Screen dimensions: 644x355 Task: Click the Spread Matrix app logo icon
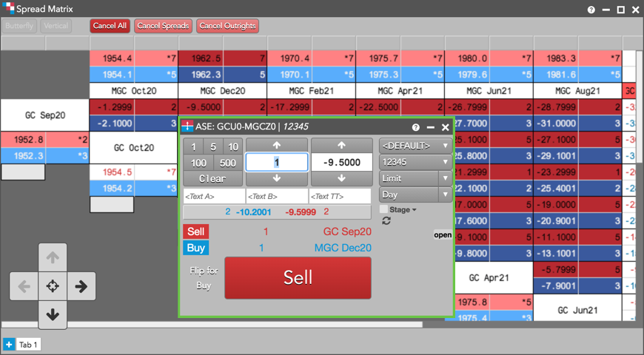coord(8,8)
